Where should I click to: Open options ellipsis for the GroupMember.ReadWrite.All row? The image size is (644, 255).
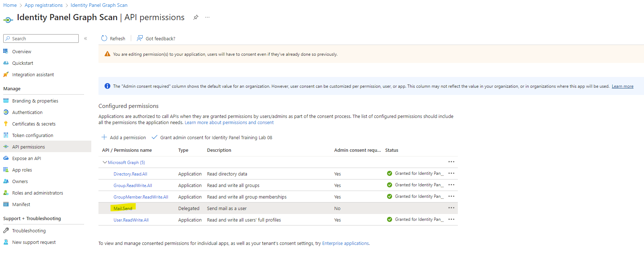(x=451, y=196)
